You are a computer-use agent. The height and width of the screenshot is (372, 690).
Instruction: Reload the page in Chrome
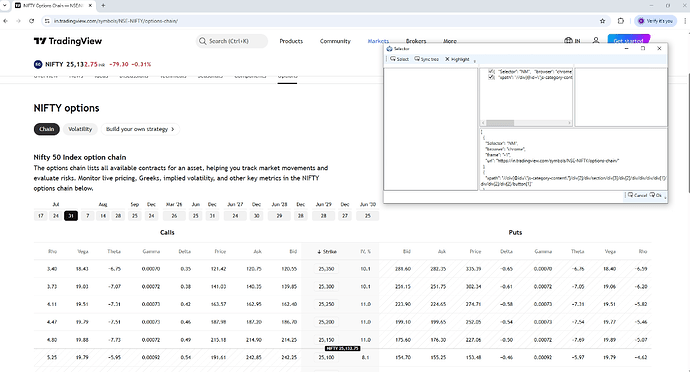pos(31,21)
